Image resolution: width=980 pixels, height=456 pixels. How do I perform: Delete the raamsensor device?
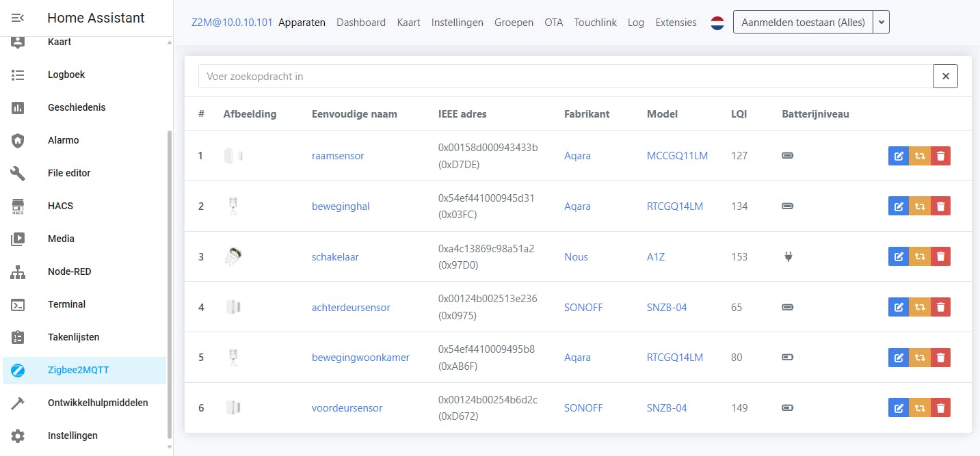[x=940, y=156]
